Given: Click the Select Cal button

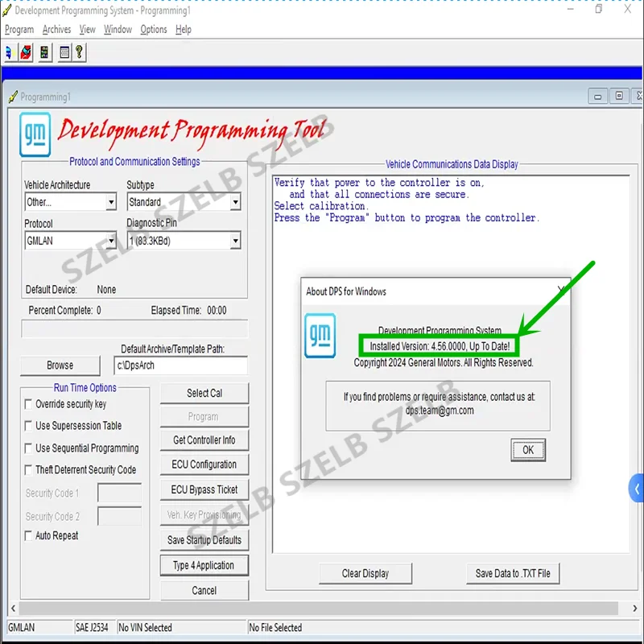Looking at the screenshot, I should coord(204,393).
